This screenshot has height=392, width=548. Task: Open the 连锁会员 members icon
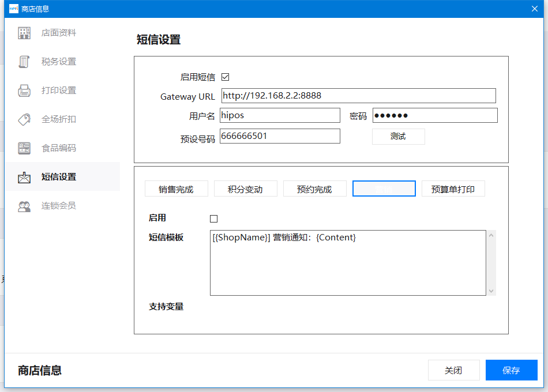24,206
